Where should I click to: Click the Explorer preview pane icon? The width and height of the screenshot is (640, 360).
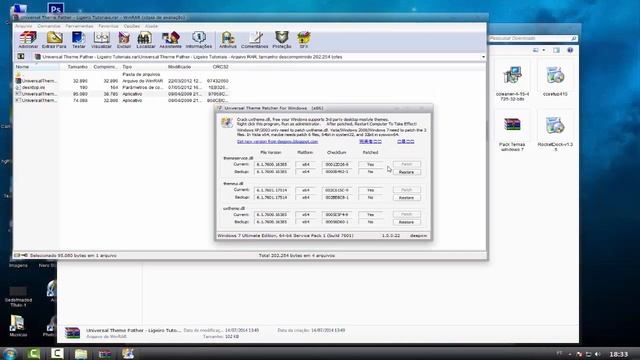[x=556, y=50]
